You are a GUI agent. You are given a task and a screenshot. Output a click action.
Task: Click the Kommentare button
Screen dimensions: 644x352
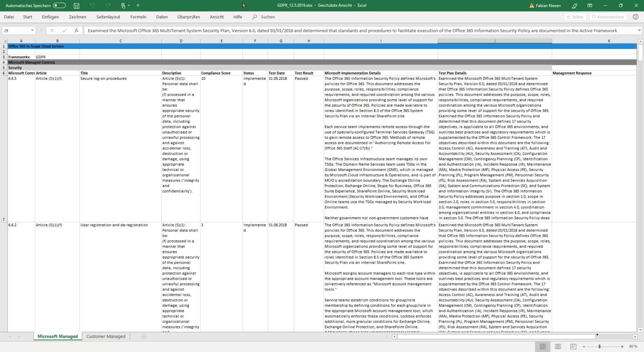click(x=608, y=17)
